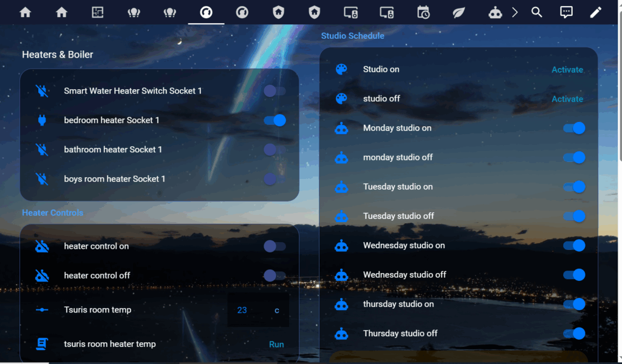Screen dimensions: 622x364
Task: Disable Wednesday studio off automation
Action: click(x=574, y=274)
